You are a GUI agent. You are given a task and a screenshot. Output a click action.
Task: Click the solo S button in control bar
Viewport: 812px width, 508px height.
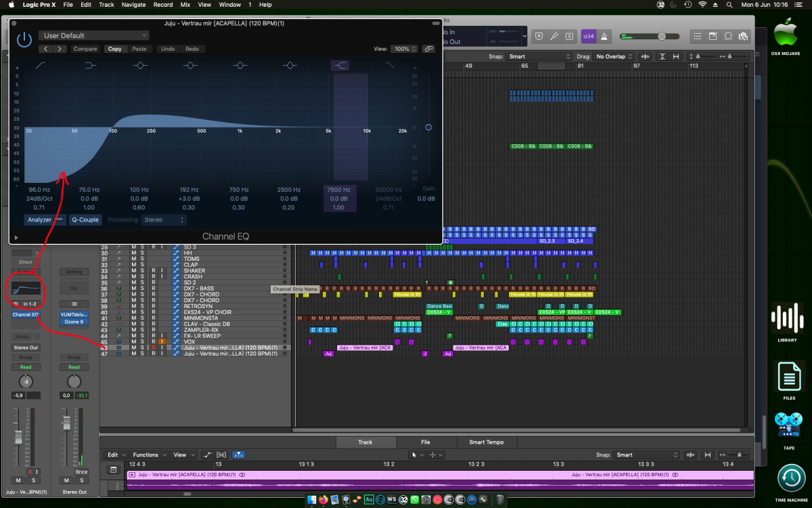[570, 36]
